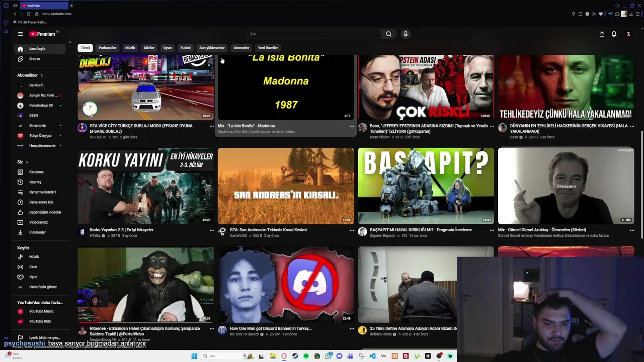This screenshot has height=362, width=644.
Task: Expand the Siz section chevron
Action: pos(27,162)
